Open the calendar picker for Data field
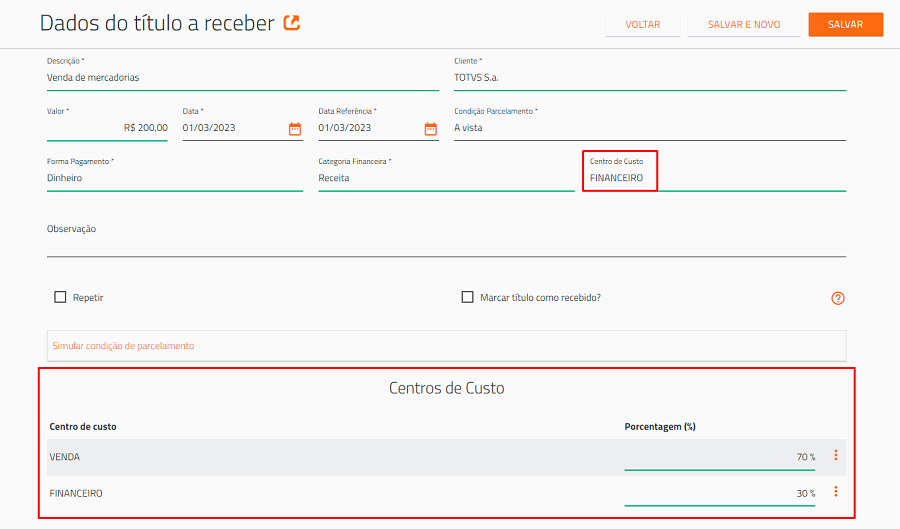 coord(295,129)
